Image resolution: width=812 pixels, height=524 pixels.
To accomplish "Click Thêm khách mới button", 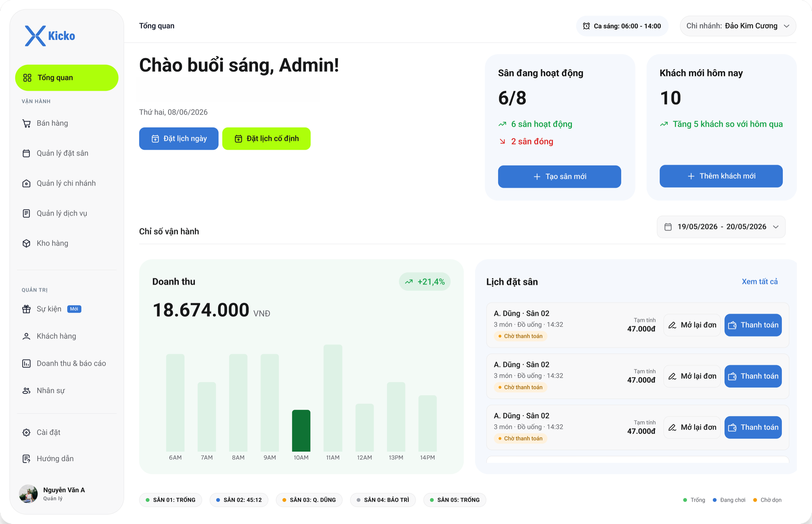I will click(x=721, y=176).
